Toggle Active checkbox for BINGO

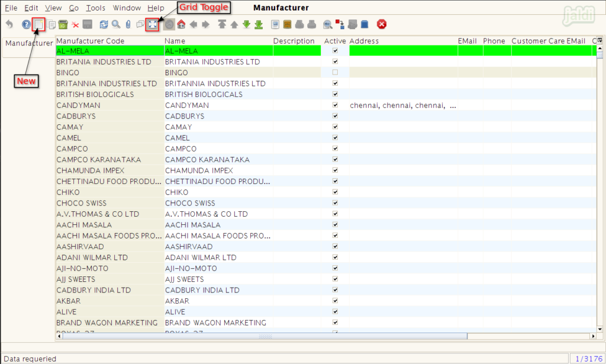pyautogui.click(x=335, y=72)
